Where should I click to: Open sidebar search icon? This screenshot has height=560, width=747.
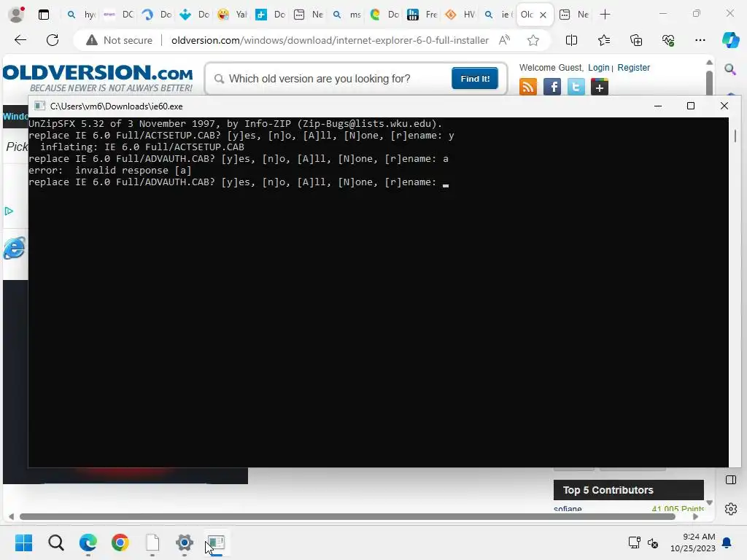[730, 70]
